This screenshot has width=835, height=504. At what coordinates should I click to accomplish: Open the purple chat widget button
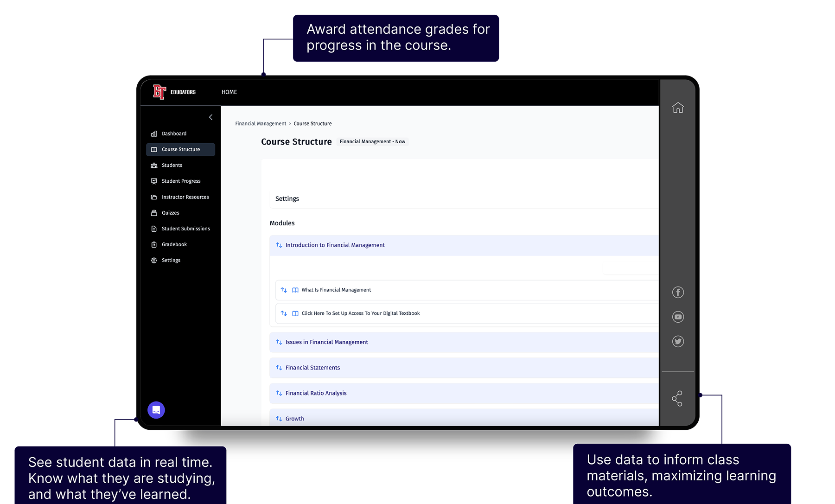156,410
